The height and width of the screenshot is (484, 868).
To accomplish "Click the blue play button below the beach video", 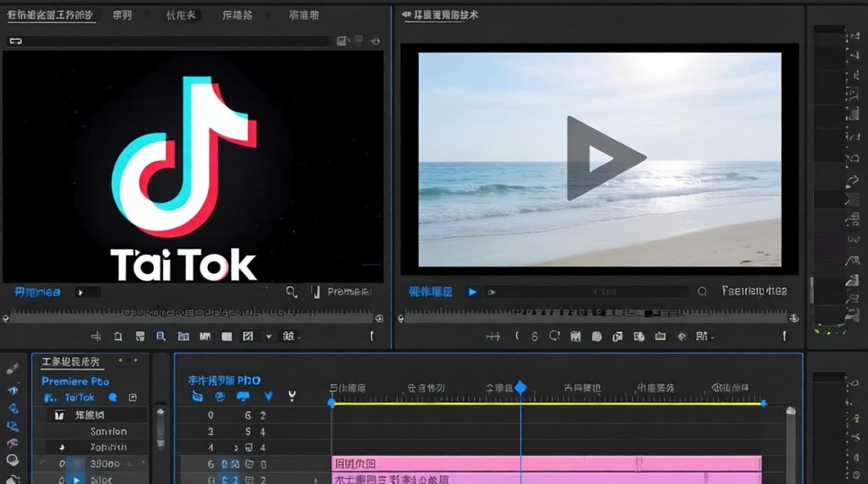I will (473, 292).
